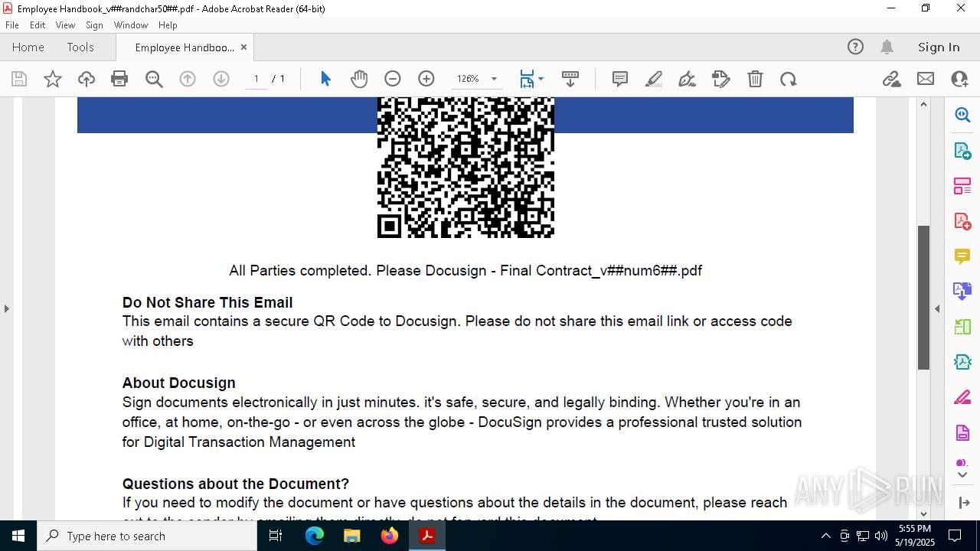
Task: Open Help question mark icon
Action: (x=855, y=47)
